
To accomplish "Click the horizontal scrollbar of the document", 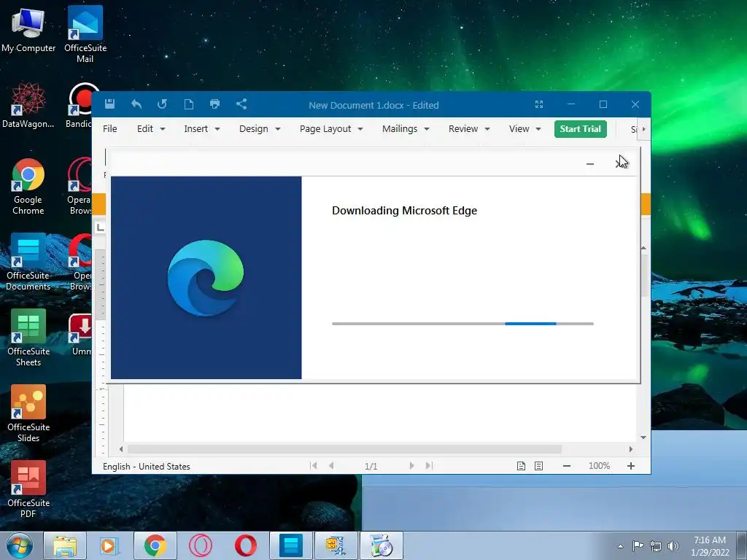I will coord(344,449).
